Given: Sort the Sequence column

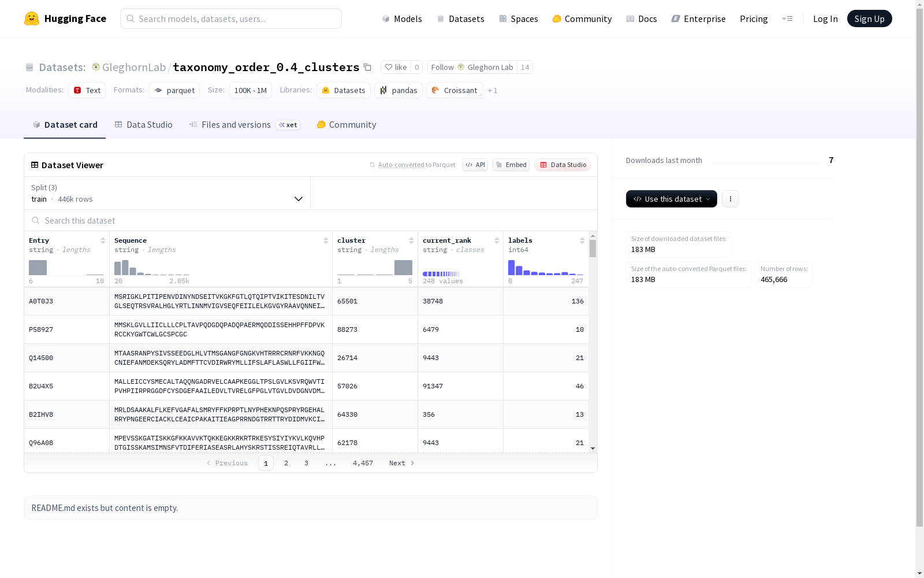Looking at the screenshot, I should coord(326,240).
